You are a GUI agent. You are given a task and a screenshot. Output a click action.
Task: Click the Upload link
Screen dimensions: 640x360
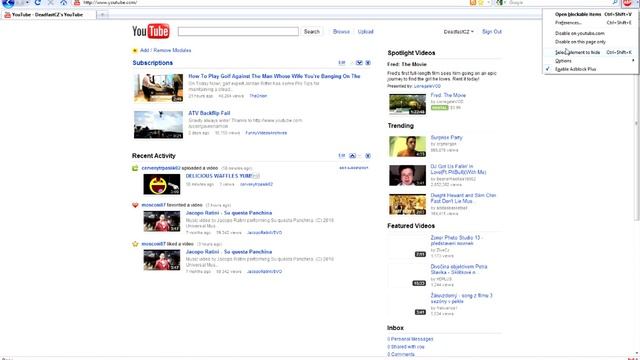(x=365, y=32)
